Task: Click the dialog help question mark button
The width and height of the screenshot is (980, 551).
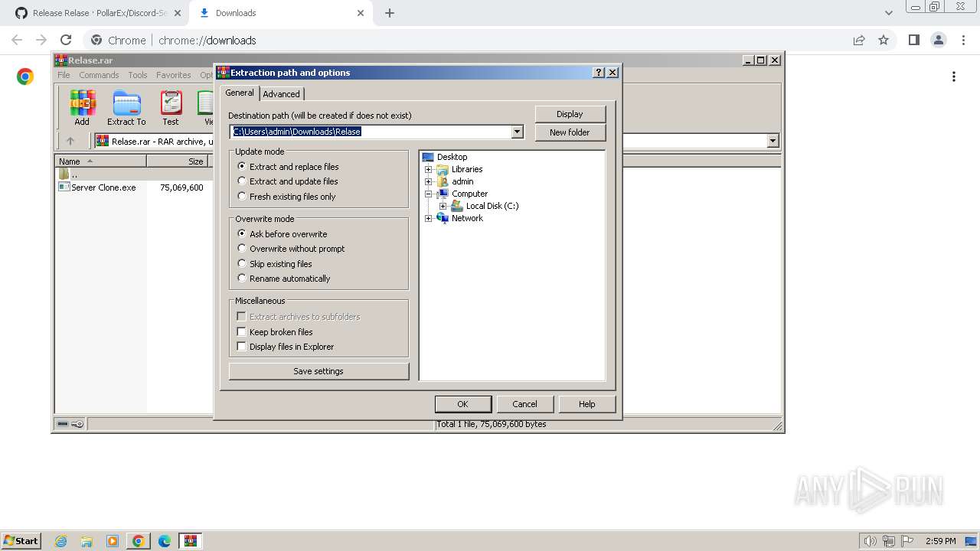Action: point(599,72)
